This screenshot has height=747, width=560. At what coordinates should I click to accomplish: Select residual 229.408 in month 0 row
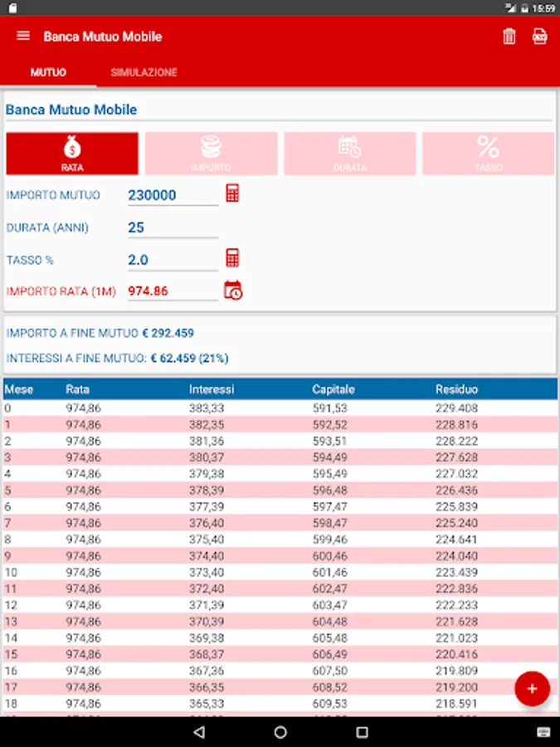point(456,408)
